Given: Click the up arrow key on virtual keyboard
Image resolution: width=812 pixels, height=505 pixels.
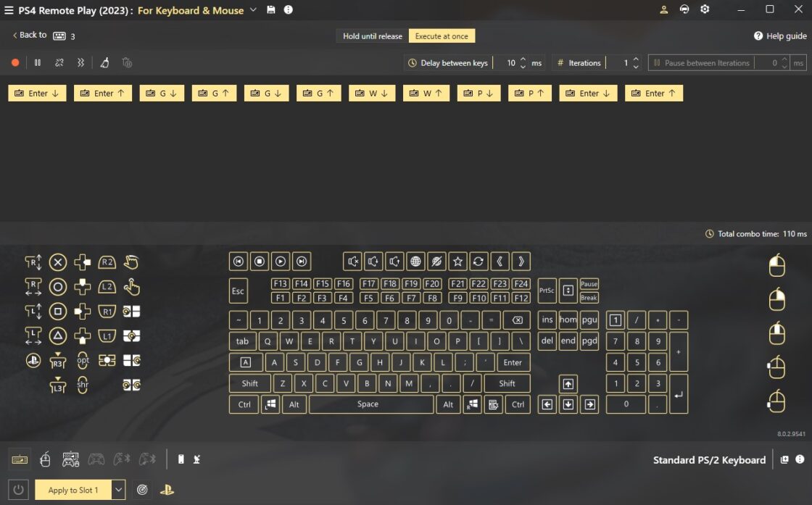Looking at the screenshot, I should point(568,384).
